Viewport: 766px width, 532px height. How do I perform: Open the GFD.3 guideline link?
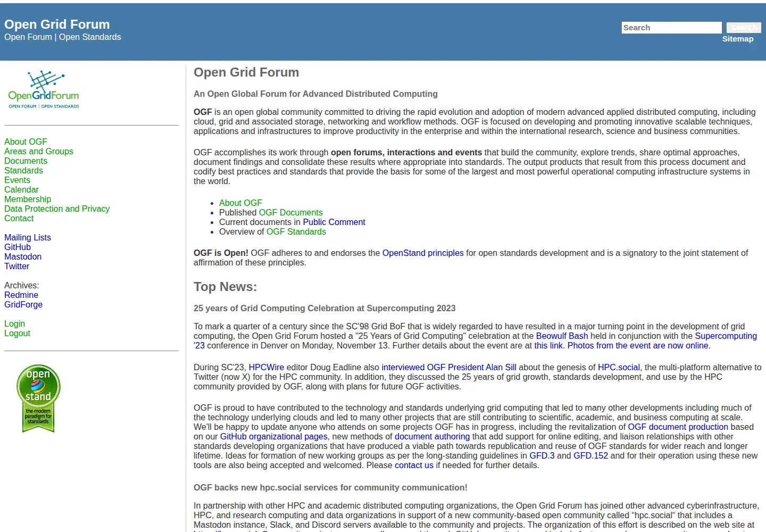point(542,455)
